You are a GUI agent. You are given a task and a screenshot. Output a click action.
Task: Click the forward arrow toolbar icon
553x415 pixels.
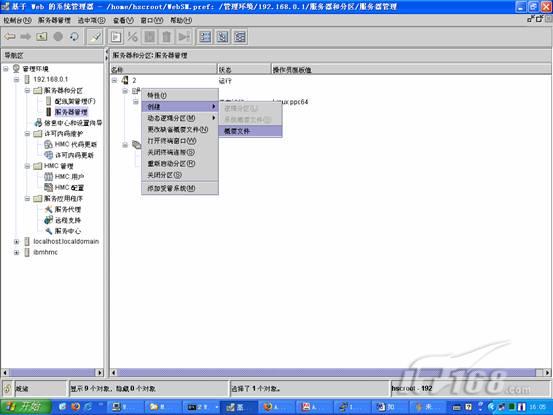click(x=25, y=36)
